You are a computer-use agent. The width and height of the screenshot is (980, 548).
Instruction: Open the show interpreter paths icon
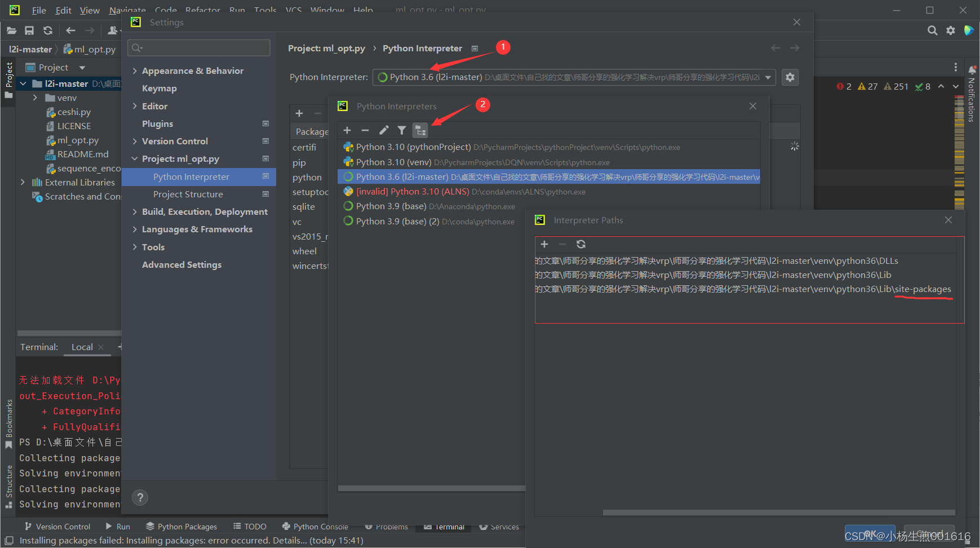420,130
